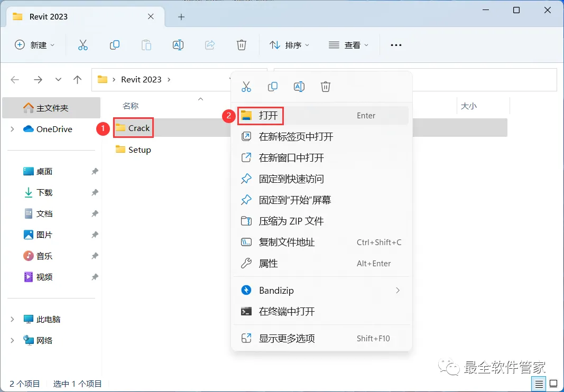Choose 在新标签页中打开 in the context menu
Image resolution: width=564 pixels, height=392 pixels.
pyautogui.click(x=321, y=137)
